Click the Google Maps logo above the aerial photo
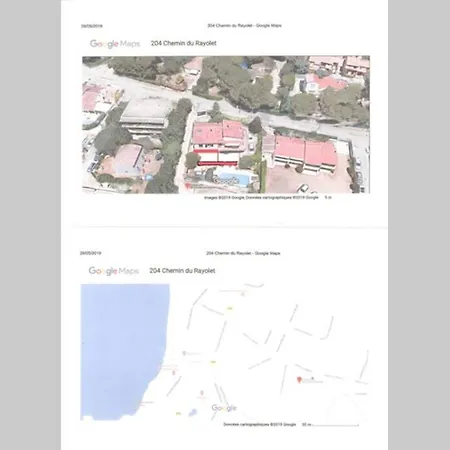 pyautogui.click(x=115, y=44)
